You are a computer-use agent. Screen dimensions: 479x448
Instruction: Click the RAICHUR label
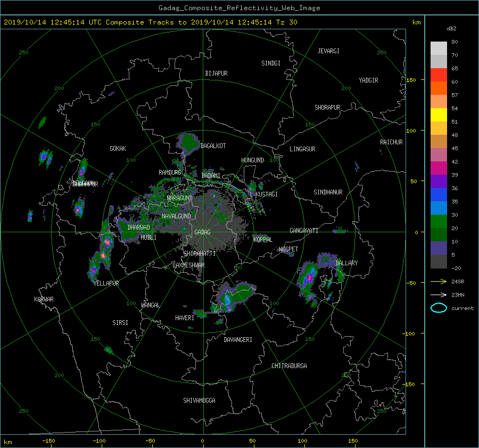pyautogui.click(x=391, y=142)
